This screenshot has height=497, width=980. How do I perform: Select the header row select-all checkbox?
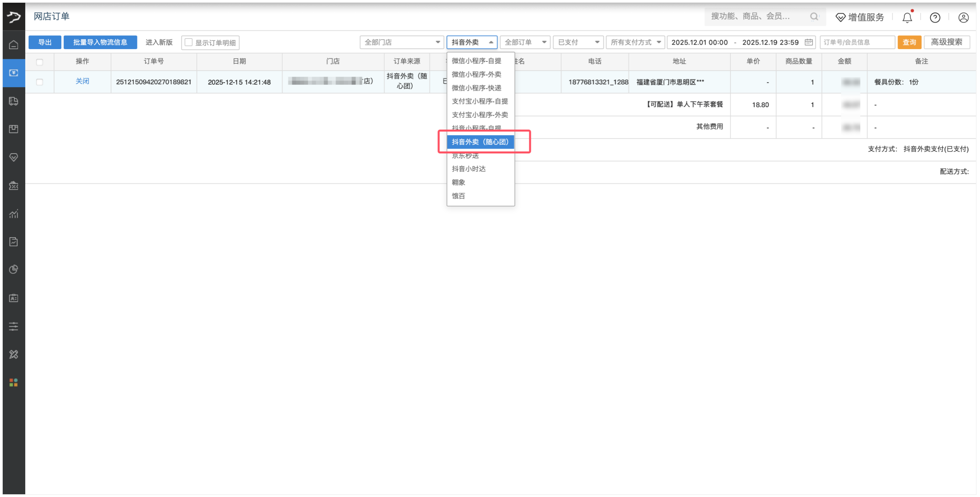click(40, 61)
